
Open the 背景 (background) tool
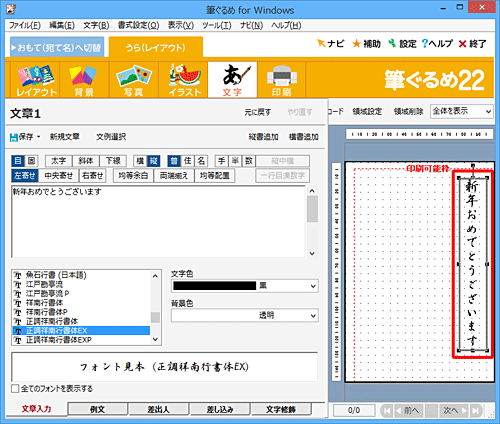tap(84, 80)
